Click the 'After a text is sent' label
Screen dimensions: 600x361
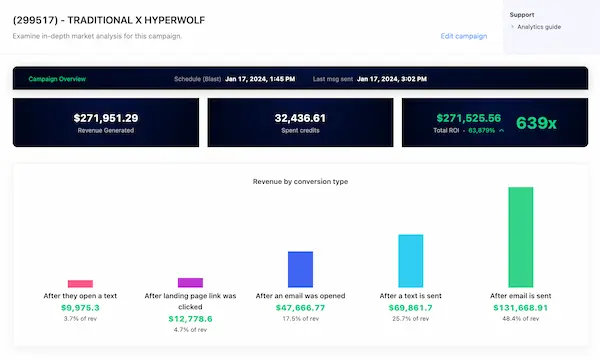[x=411, y=296]
